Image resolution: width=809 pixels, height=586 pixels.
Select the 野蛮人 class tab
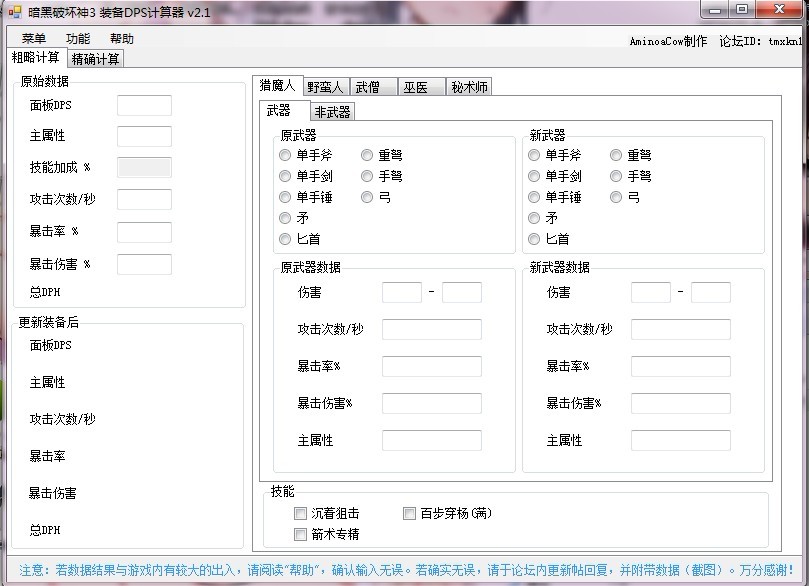[x=324, y=87]
